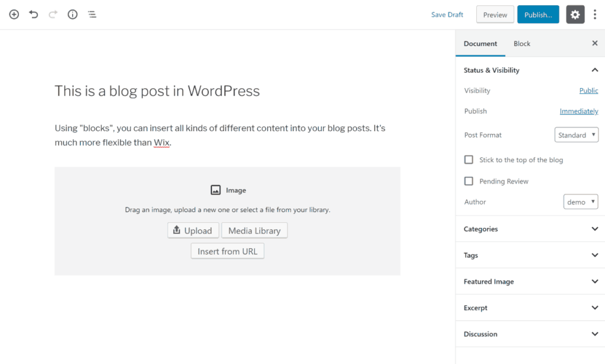Open the block navigation list icon
Viewport: 605px width, 364px height.
pos(92,15)
